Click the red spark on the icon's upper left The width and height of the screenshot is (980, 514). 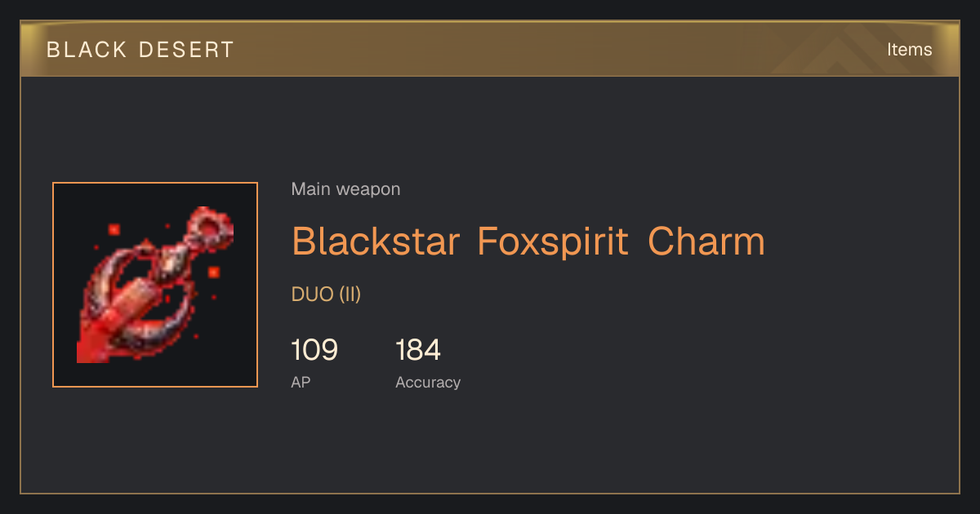pyautogui.click(x=114, y=229)
